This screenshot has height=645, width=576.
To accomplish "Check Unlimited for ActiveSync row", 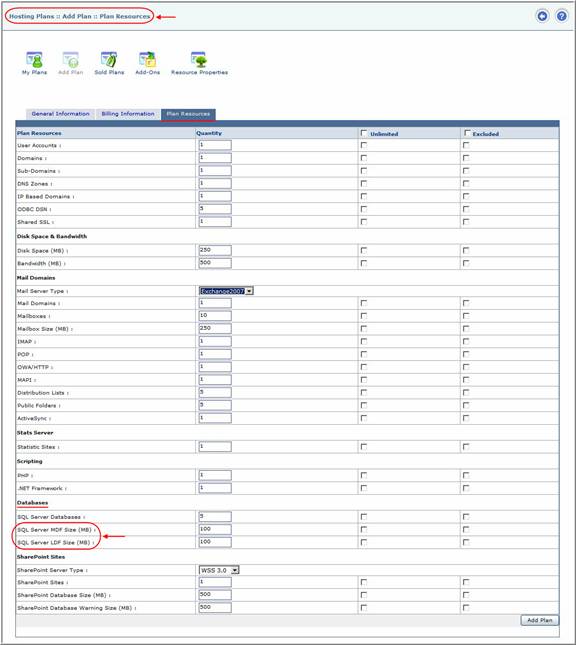I will (364, 418).
